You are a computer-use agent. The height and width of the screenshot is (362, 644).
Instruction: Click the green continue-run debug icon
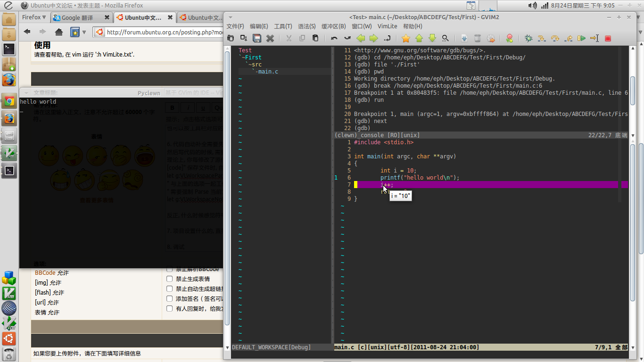(581, 38)
